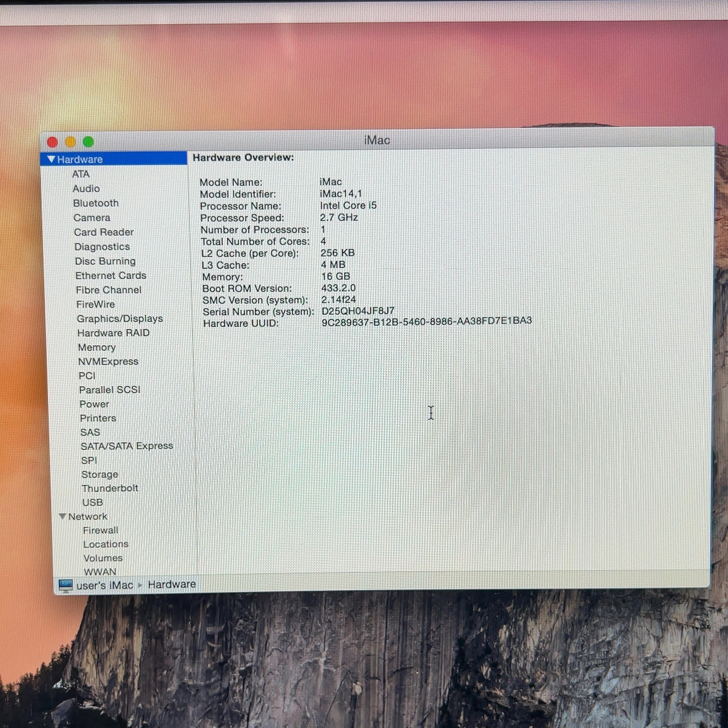Viewport: 728px width, 728px height.
Task: Select Card Reader in the list
Action: tap(104, 232)
